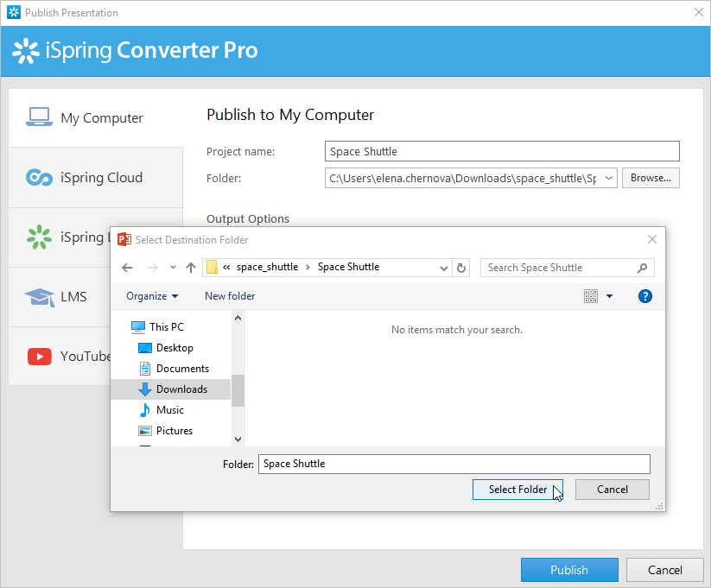This screenshot has height=588, width=711.
Task: Select the Downloads folder
Action: [170, 389]
